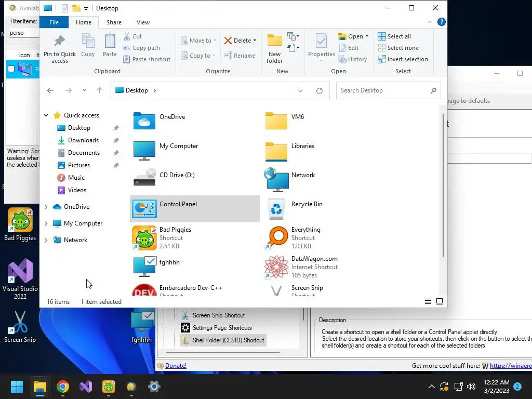Expand My Computer in navigation pane
This screenshot has height=399, width=532.
[x=46, y=223]
